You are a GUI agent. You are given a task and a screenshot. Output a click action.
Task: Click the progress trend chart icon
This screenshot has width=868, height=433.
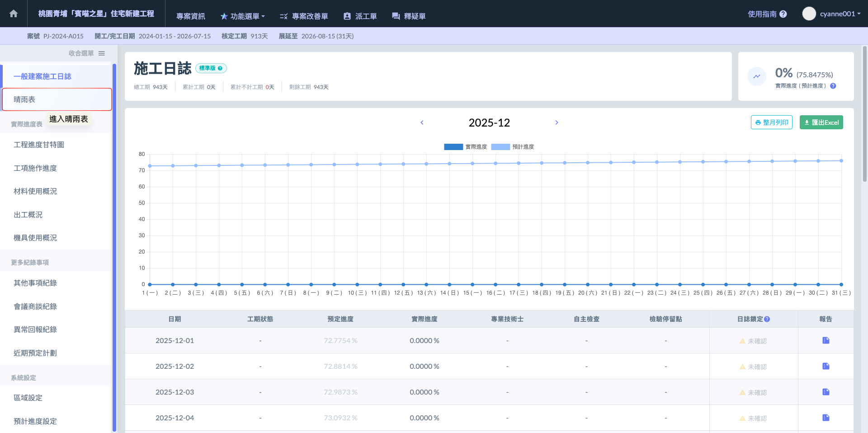pyautogui.click(x=757, y=76)
